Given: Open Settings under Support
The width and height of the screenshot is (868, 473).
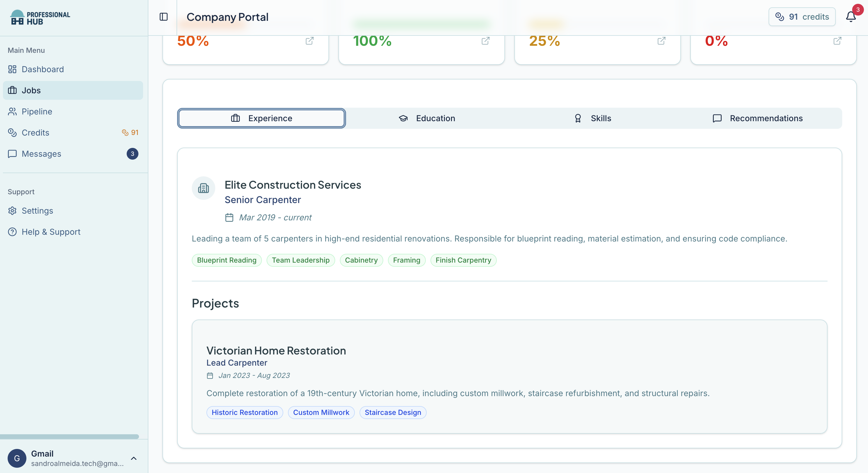Looking at the screenshot, I should point(37,211).
